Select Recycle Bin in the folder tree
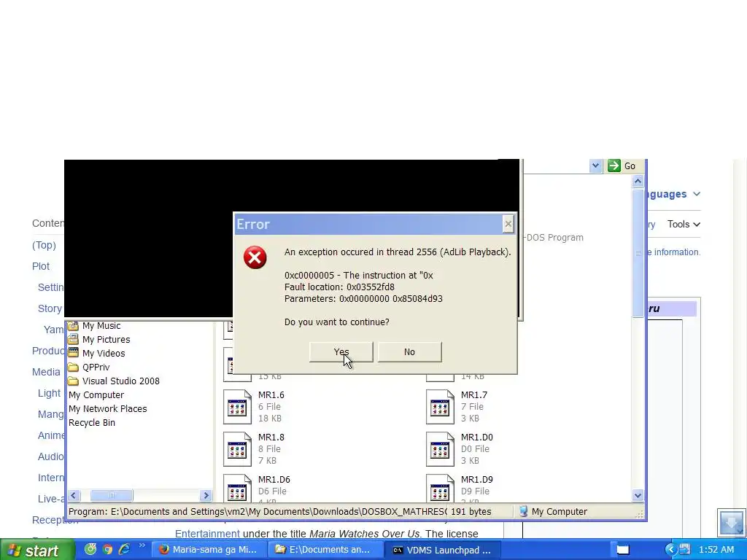The height and width of the screenshot is (560, 747). tap(92, 422)
